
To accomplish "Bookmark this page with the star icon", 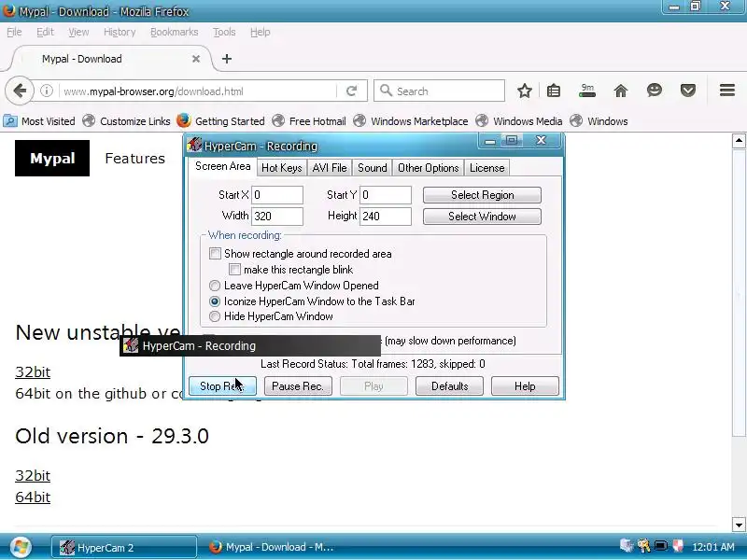I will pos(525,91).
